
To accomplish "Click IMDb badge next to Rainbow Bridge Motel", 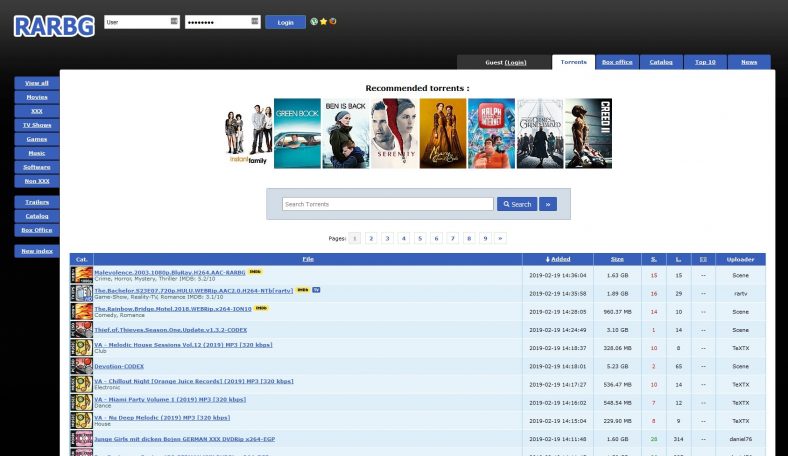I will point(261,308).
